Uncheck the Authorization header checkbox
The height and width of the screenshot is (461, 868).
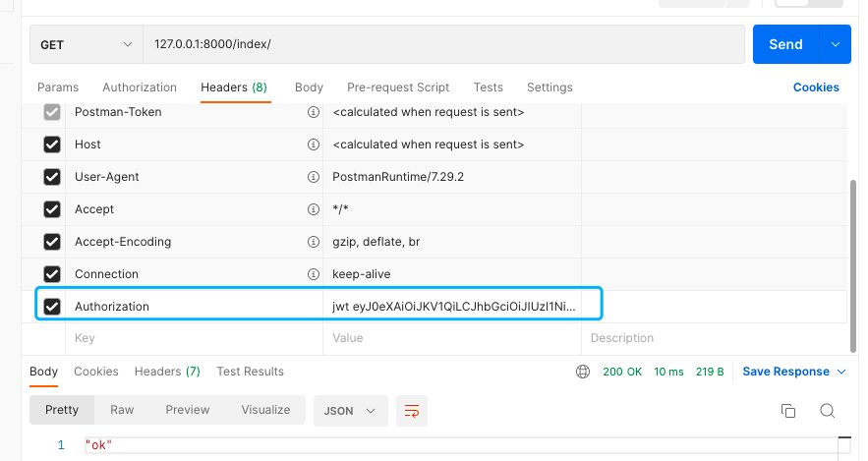[x=52, y=307]
